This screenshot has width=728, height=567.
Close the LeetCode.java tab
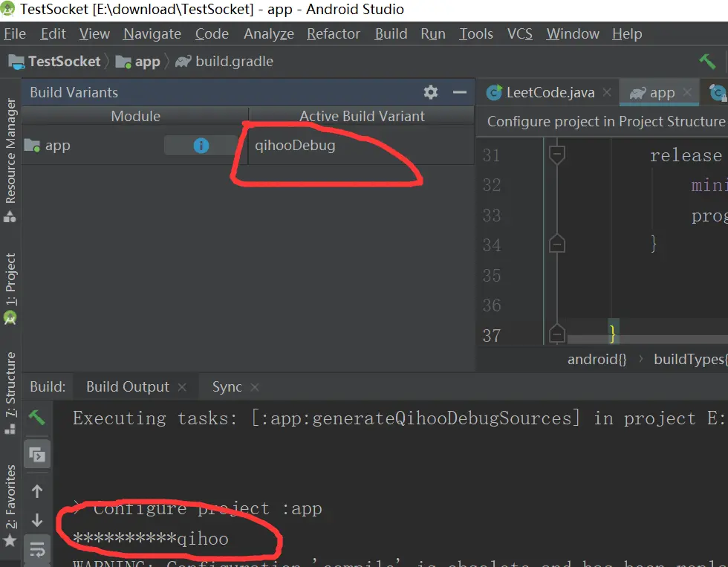pos(607,92)
